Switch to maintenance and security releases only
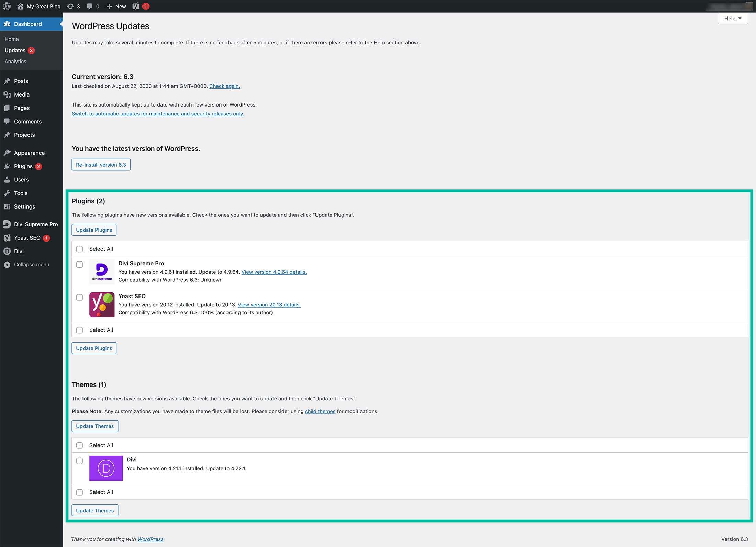 coord(158,114)
